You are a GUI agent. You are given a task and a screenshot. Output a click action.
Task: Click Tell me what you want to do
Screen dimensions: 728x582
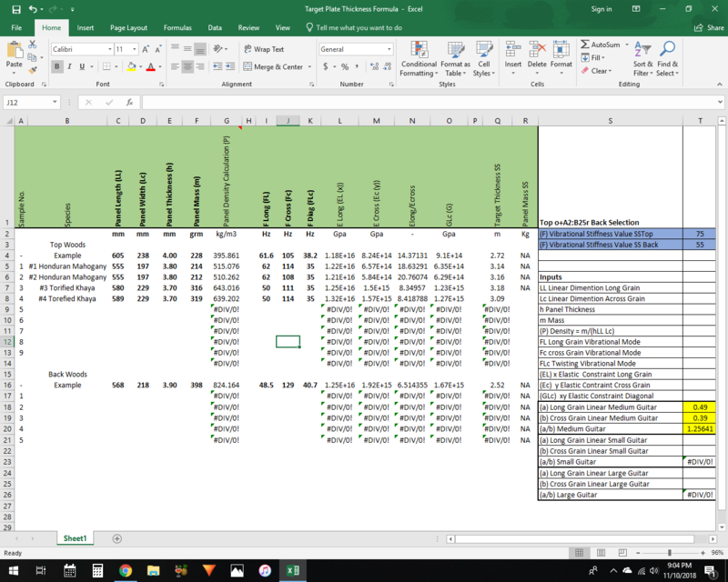click(354, 28)
